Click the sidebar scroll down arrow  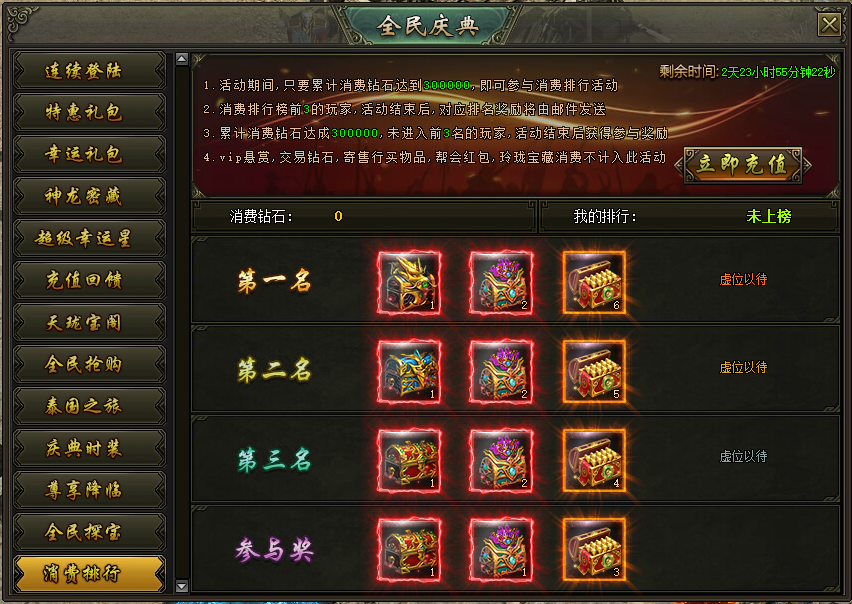[182, 586]
